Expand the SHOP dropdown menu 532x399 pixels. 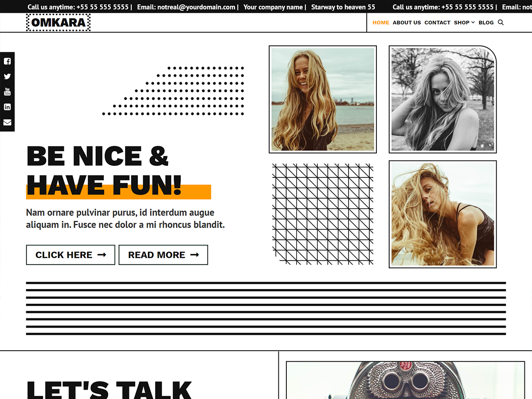tap(461, 22)
